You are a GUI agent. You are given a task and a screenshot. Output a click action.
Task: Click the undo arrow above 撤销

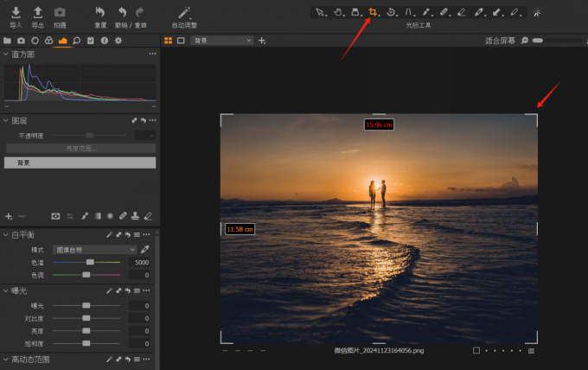click(122, 12)
